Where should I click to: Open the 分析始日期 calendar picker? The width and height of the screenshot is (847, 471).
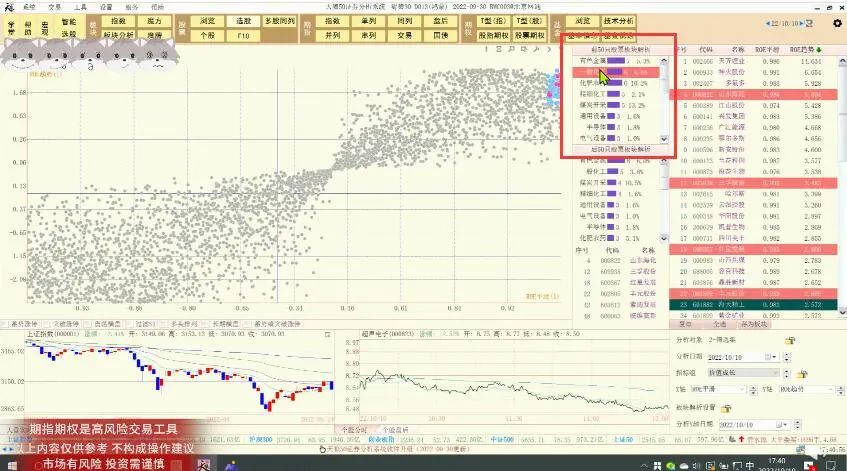click(783, 425)
